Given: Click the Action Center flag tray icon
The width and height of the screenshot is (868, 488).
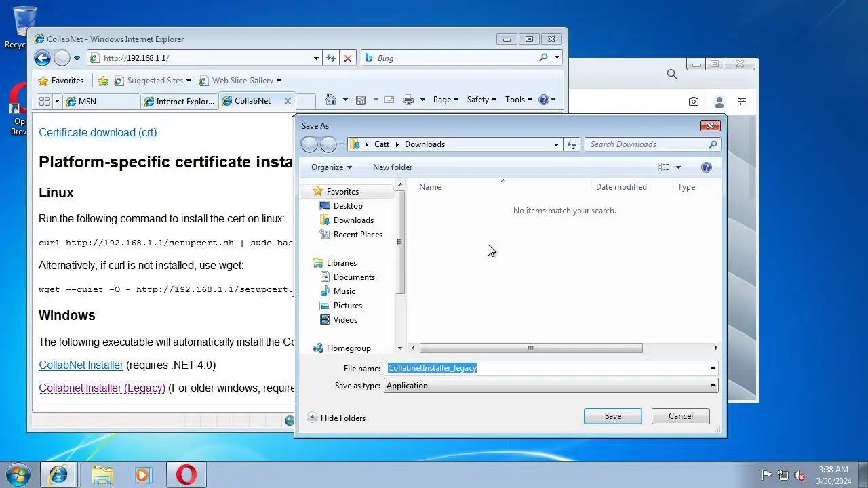Looking at the screenshot, I should click(767, 475).
